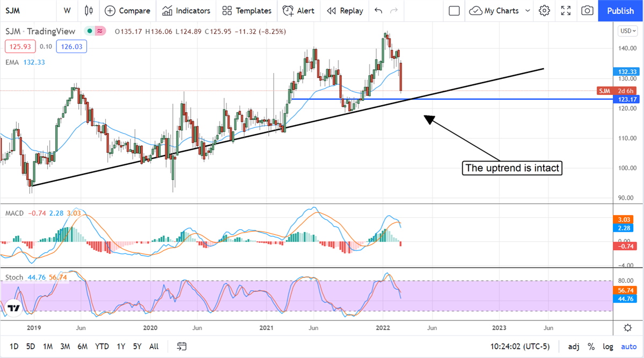Toggle adj adjusted data
This screenshot has width=644, height=358.
click(x=574, y=346)
